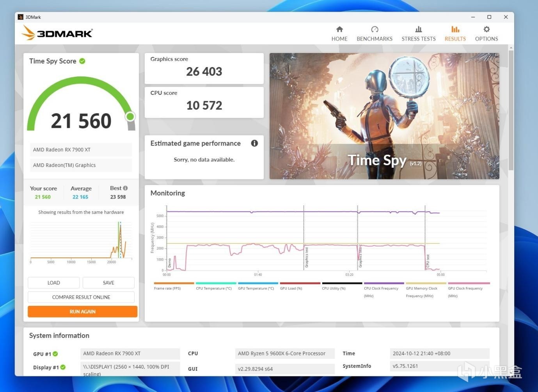Click green check icon next to GPU #1
The width and height of the screenshot is (538, 392).
[x=55, y=354]
